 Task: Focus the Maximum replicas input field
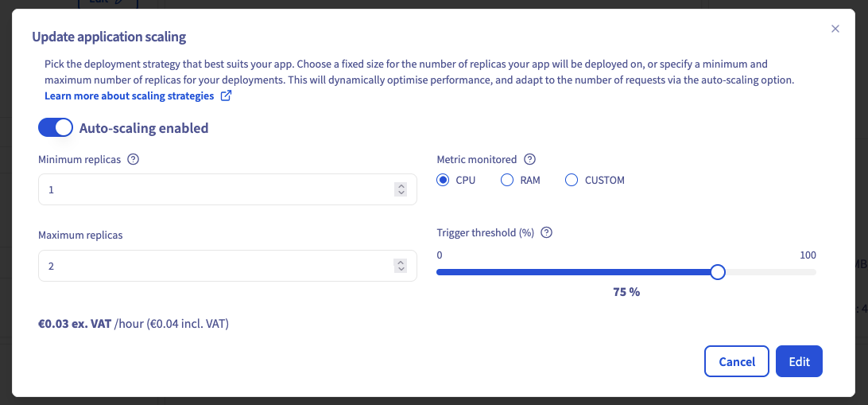pos(215,266)
